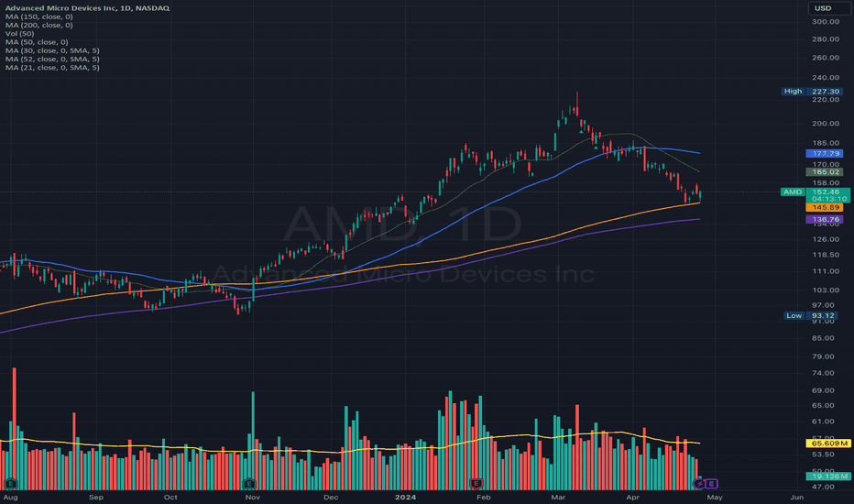The height and width of the screenshot is (504, 854).
Task: Select the MA (150, close, 0) legend entry
Action: tap(38, 16)
